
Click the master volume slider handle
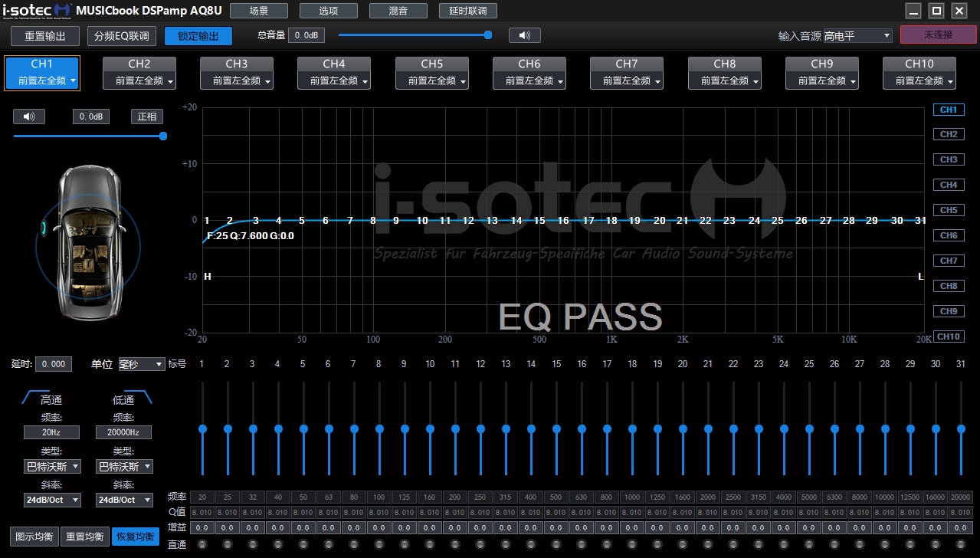(488, 35)
